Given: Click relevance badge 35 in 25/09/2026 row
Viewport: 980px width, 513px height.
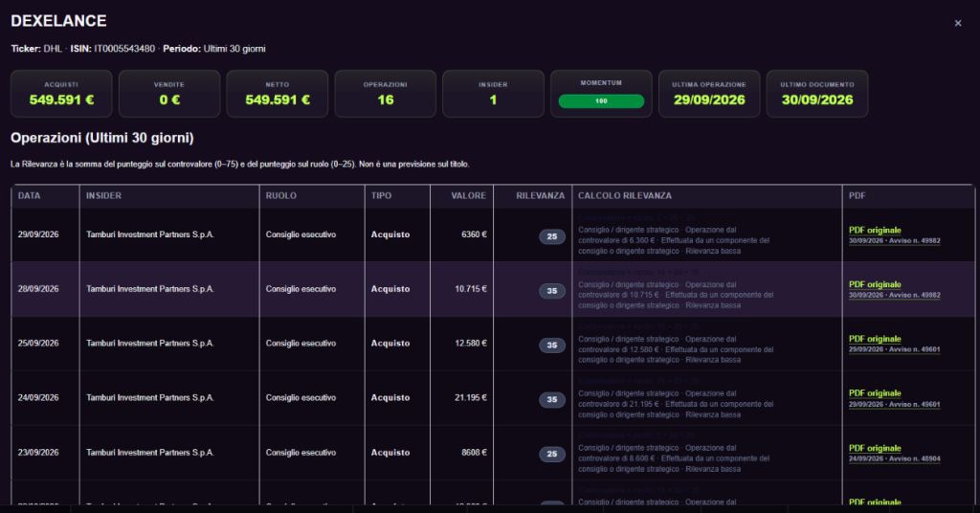Looking at the screenshot, I should tap(552, 345).
